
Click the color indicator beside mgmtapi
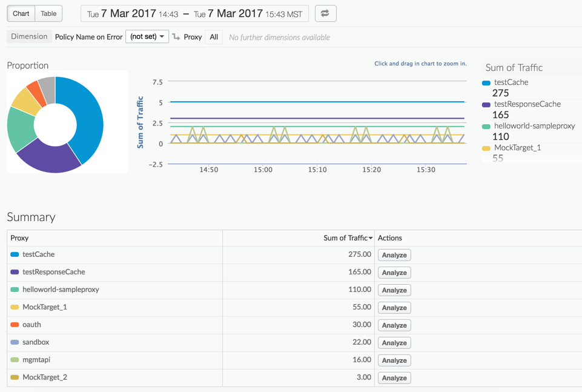tap(15, 360)
